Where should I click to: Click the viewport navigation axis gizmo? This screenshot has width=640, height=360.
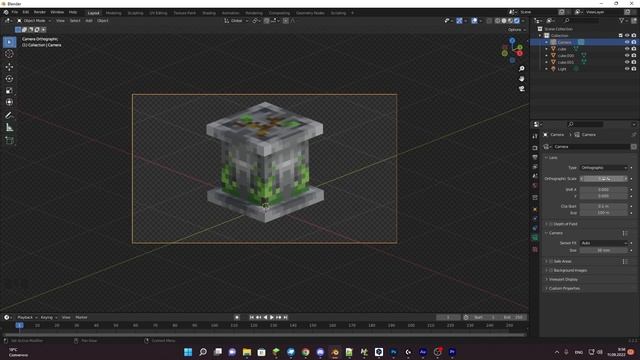click(512, 50)
